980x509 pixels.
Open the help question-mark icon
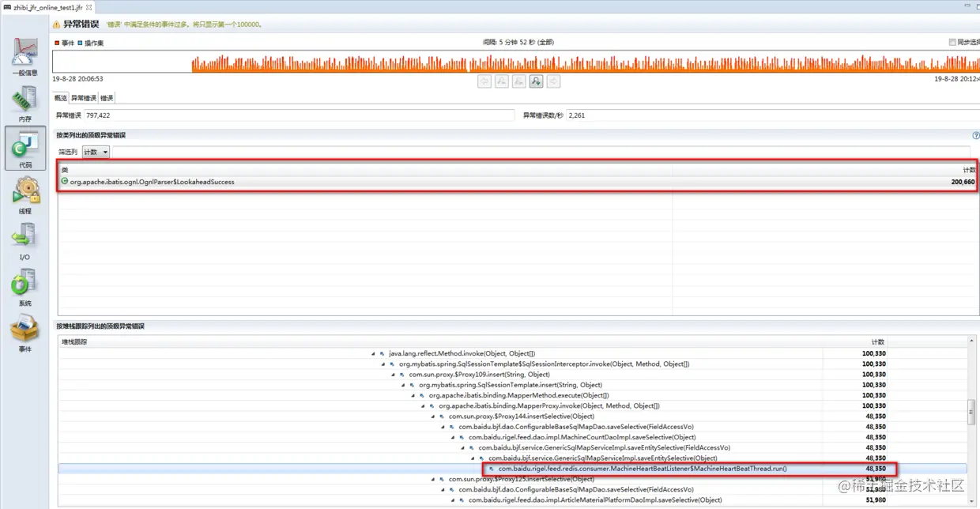(x=976, y=135)
